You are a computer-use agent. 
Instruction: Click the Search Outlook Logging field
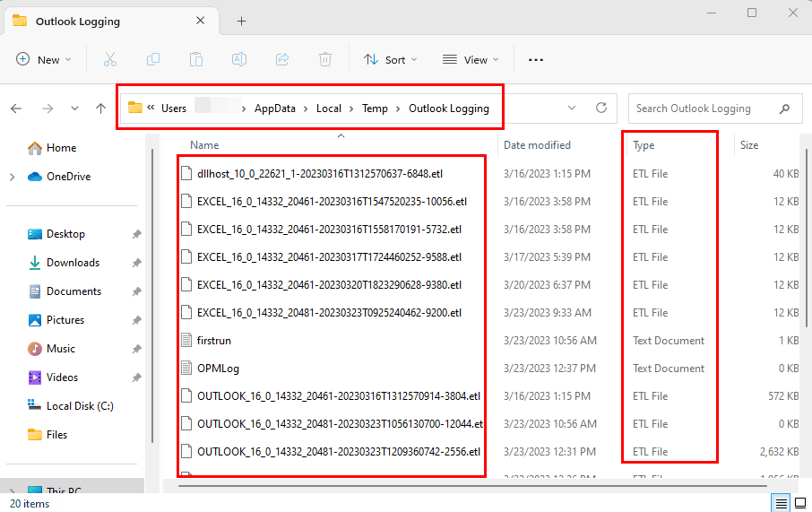(704, 108)
